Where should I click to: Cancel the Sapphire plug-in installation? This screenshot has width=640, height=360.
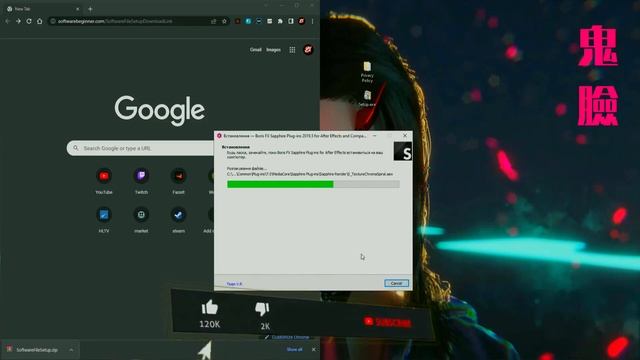pos(396,283)
